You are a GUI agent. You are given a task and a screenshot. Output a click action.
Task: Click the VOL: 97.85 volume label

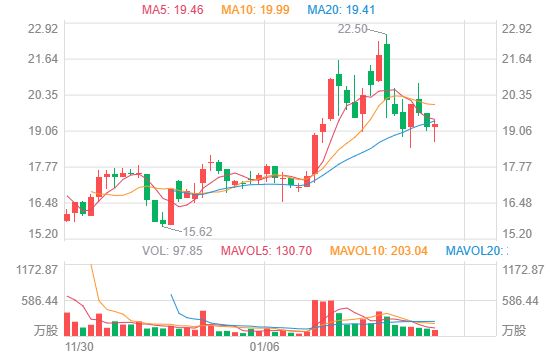pos(172,251)
